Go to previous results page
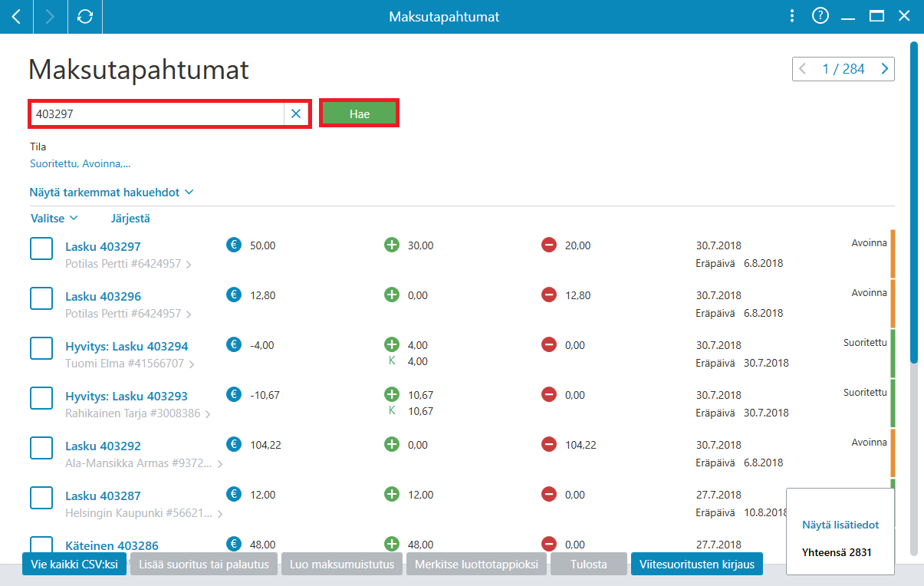The width and height of the screenshot is (924, 586). (803, 69)
